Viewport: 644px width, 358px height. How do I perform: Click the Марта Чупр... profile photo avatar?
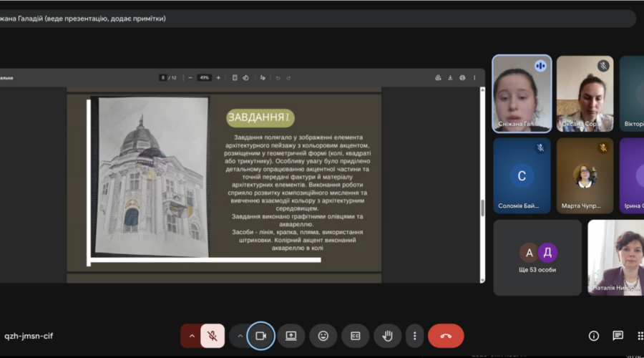pos(585,176)
